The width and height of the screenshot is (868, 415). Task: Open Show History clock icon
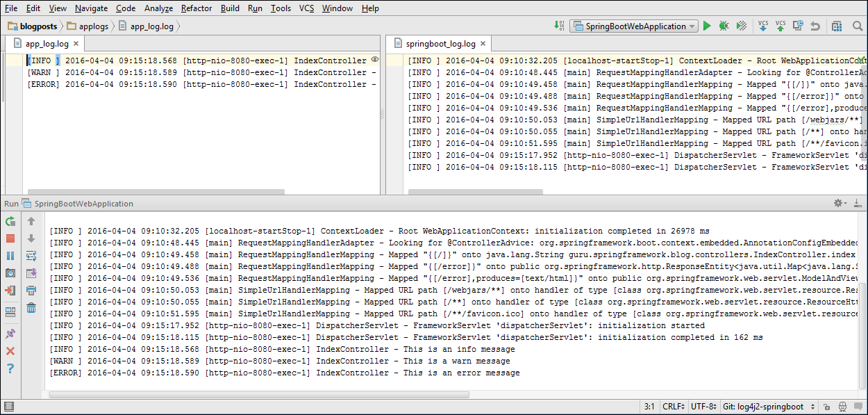[798, 26]
